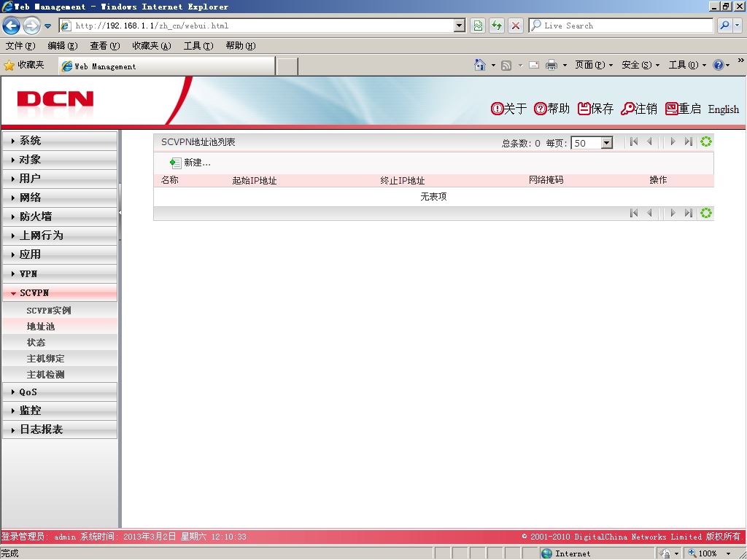Select the 地址池 submenu item
The image size is (747, 560).
tap(60, 326)
